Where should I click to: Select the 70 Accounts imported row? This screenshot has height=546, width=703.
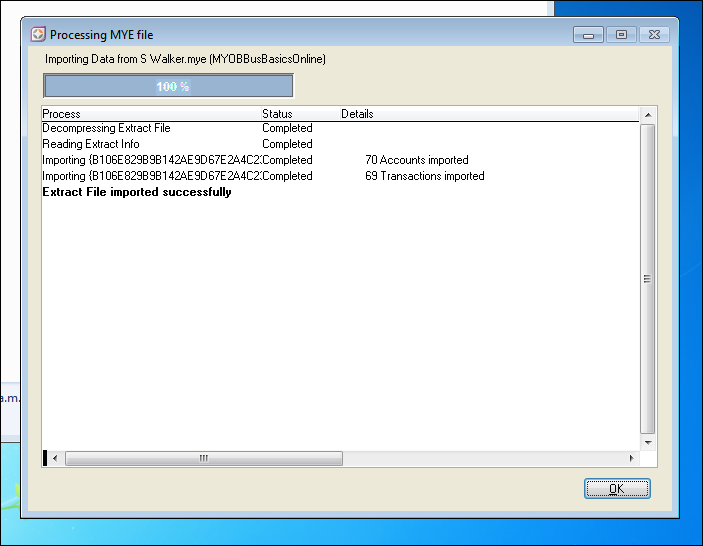[x=417, y=160]
